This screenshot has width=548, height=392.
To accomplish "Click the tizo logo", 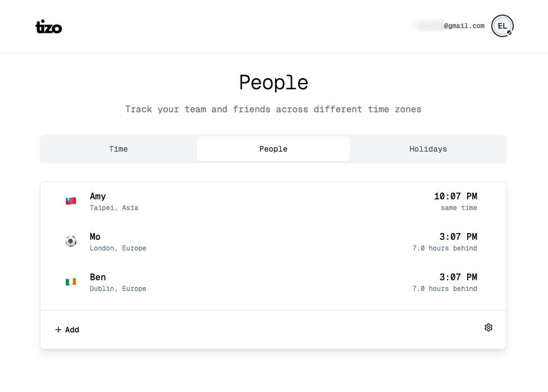I will pos(49,27).
